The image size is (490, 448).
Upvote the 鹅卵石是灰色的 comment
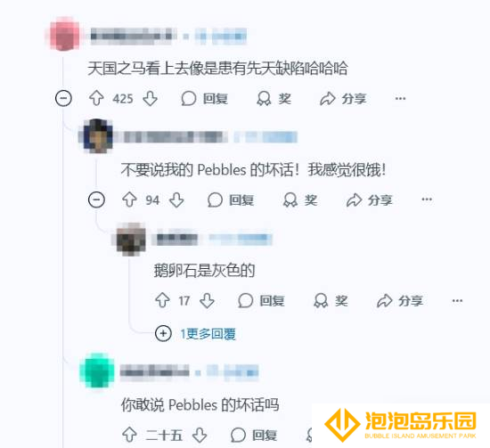coord(162,300)
